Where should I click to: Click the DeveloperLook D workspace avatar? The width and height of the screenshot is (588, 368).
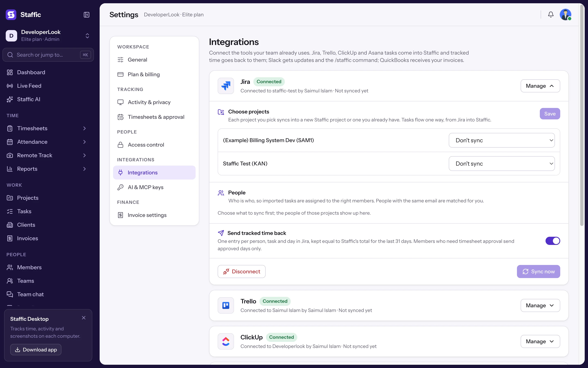11,36
